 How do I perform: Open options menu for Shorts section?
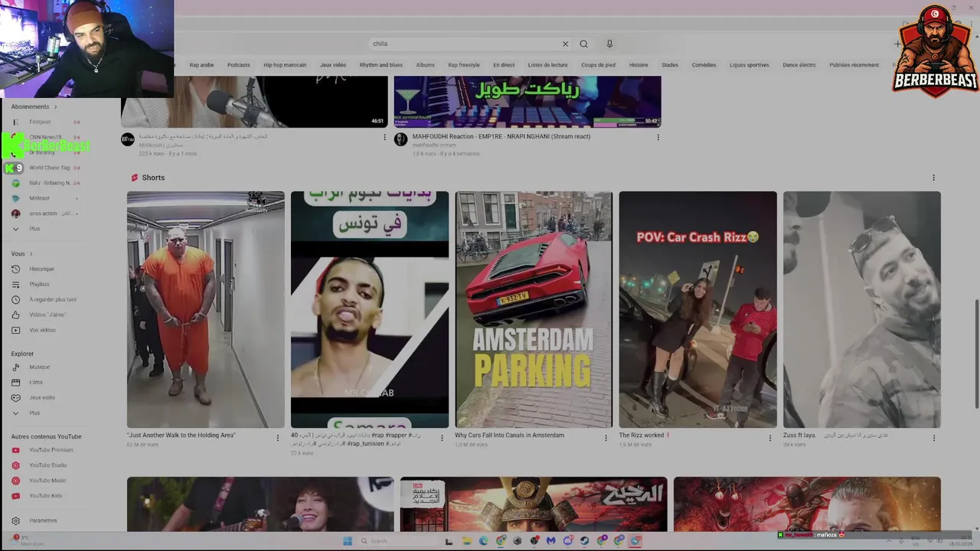click(933, 178)
